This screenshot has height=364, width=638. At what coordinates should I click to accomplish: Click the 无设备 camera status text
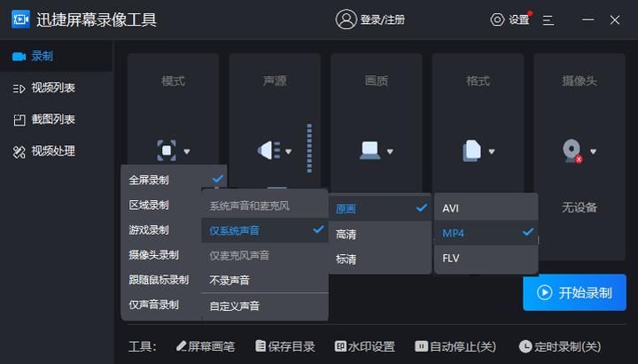click(580, 207)
